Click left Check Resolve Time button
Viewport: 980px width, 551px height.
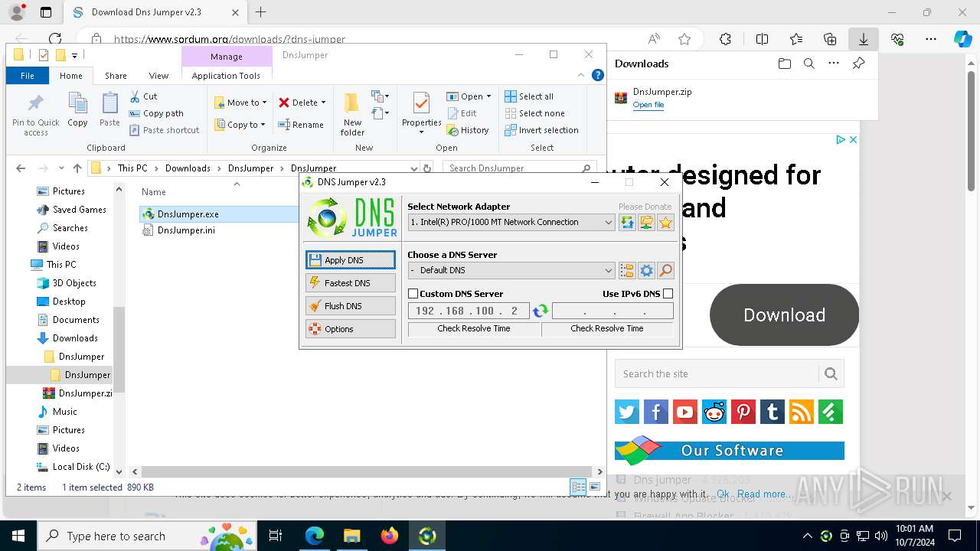474,329
